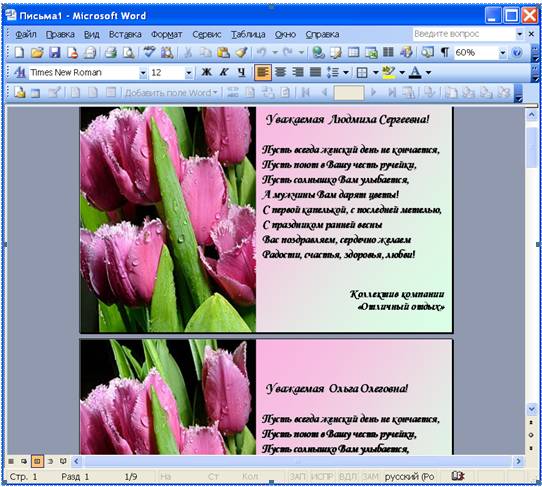542x487 pixels.
Task: Click the Введите вопрос help field
Action: [464, 34]
